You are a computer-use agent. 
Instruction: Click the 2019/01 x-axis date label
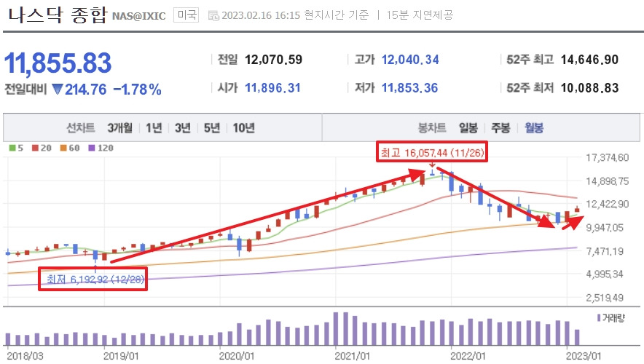point(121,356)
